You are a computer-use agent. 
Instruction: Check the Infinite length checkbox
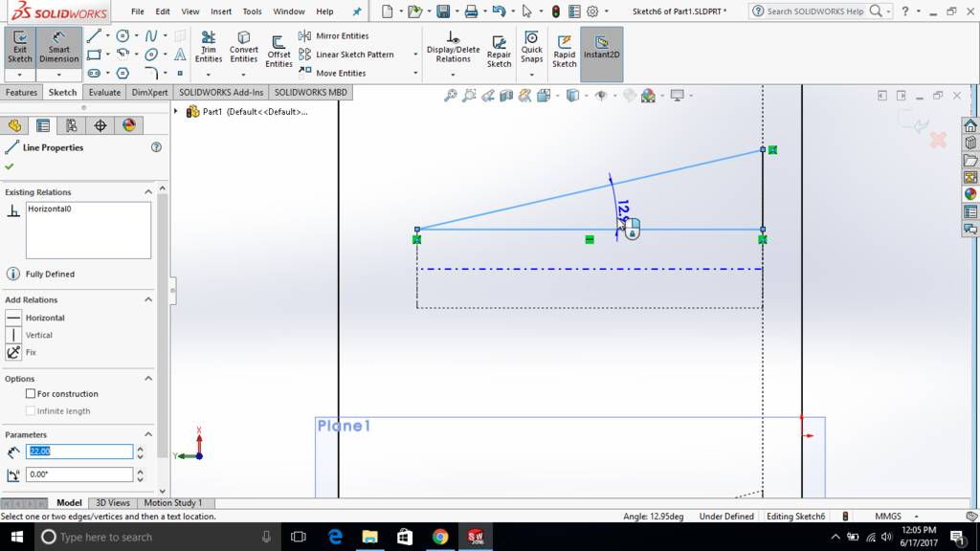[30, 410]
